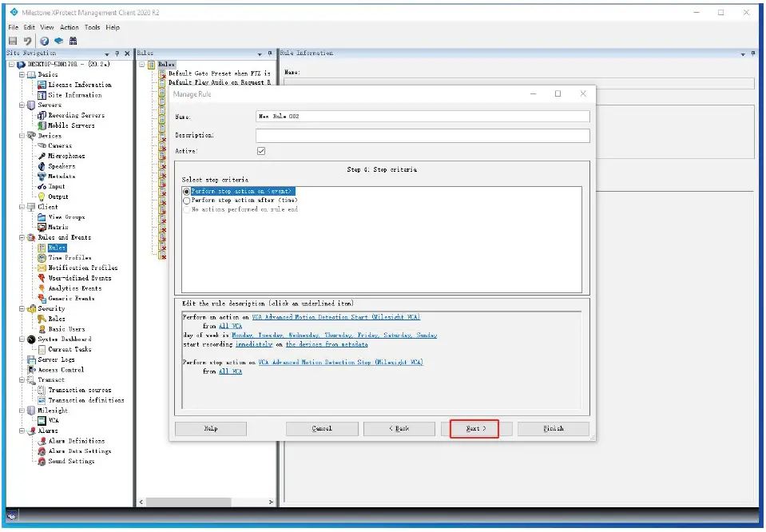Open the Tools menu
This screenshot has width=766, height=532.
point(93,26)
